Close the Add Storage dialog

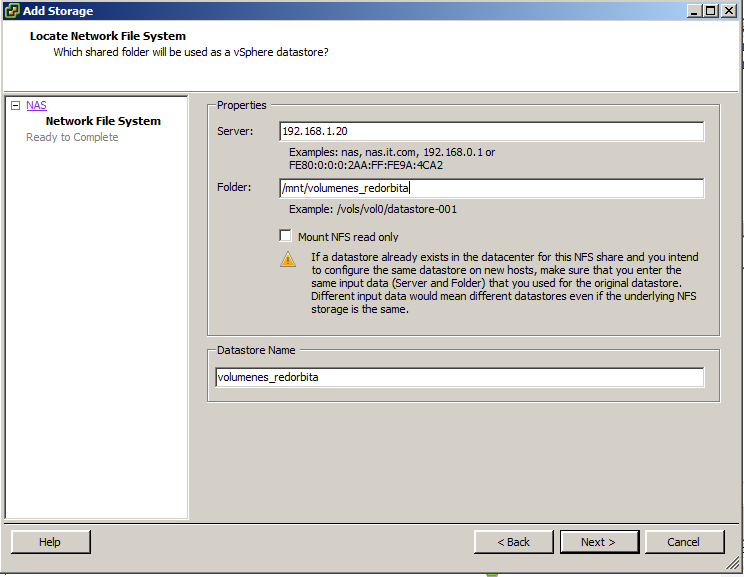click(728, 11)
